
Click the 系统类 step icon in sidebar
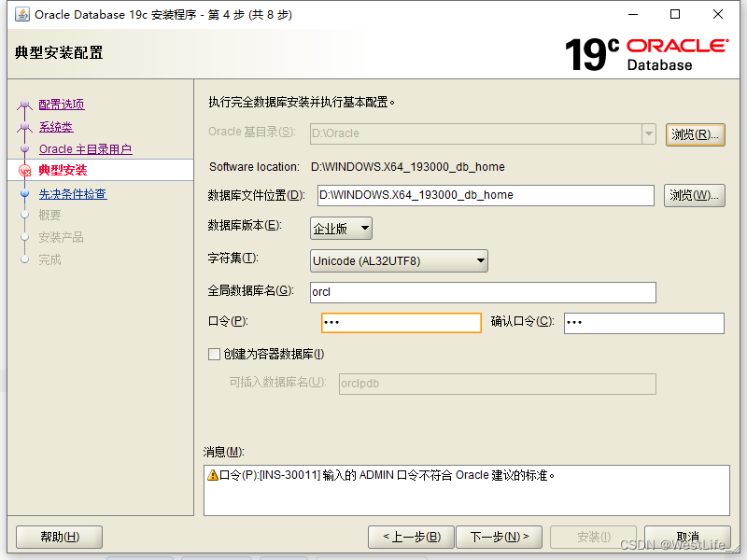[26, 126]
